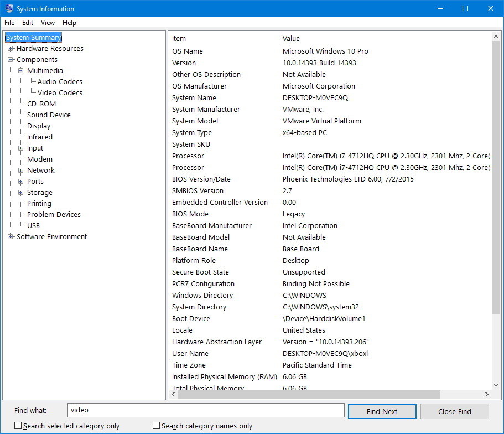
Task: Select the System Model row
Action: coord(330,121)
